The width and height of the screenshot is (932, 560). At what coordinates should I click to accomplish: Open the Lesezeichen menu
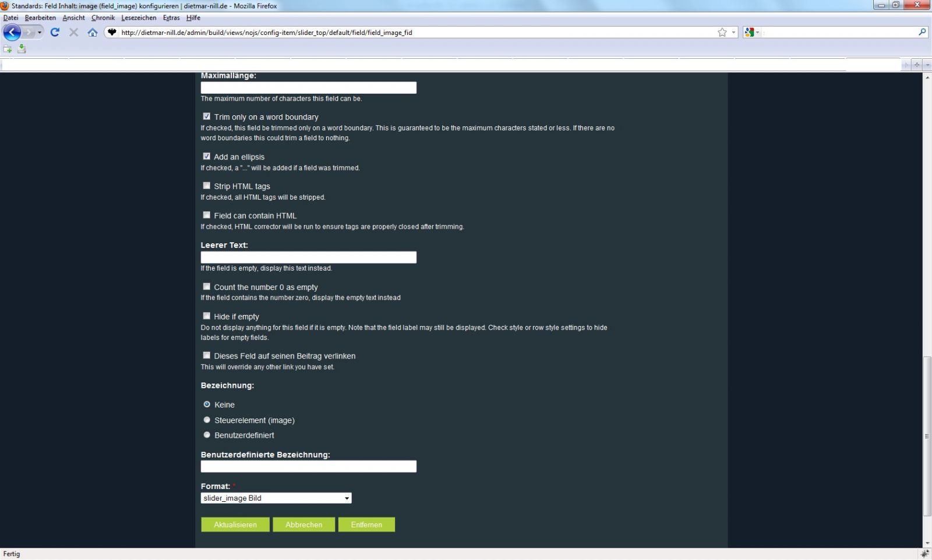click(139, 18)
